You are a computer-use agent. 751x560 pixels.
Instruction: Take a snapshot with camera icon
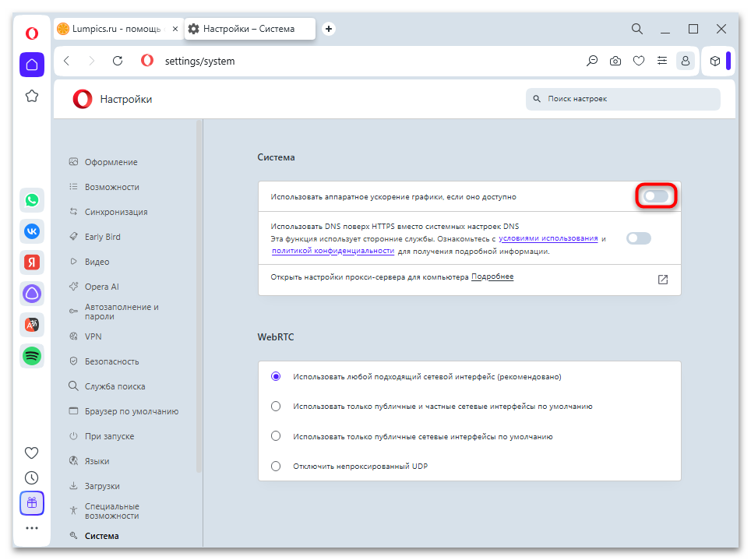615,61
